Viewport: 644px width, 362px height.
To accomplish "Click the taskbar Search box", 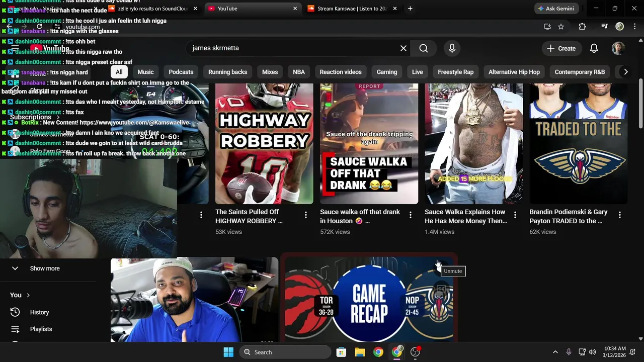I will [x=285, y=352].
